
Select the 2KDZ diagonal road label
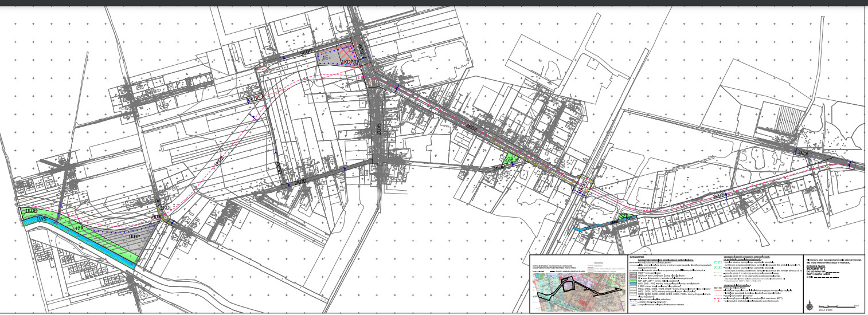point(471,128)
